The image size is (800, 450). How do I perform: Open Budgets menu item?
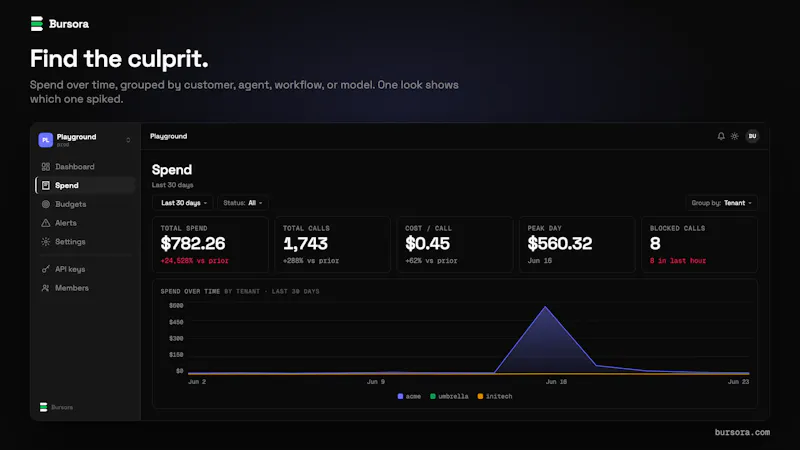(86, 204)
